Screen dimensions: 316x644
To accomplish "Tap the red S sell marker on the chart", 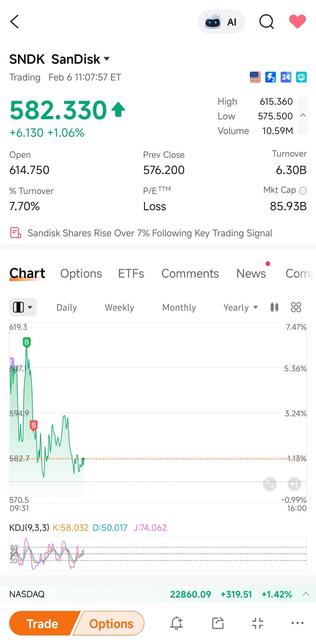I will coord(34,425).
